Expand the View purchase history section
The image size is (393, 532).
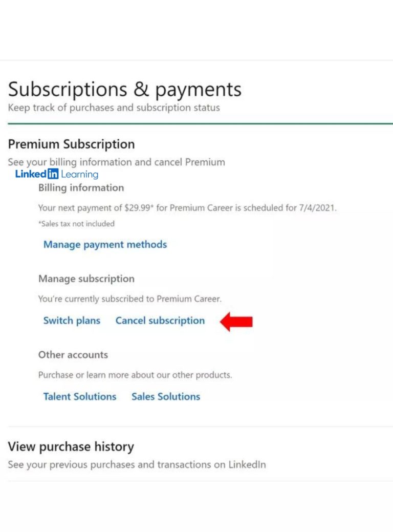pos(71,446)
